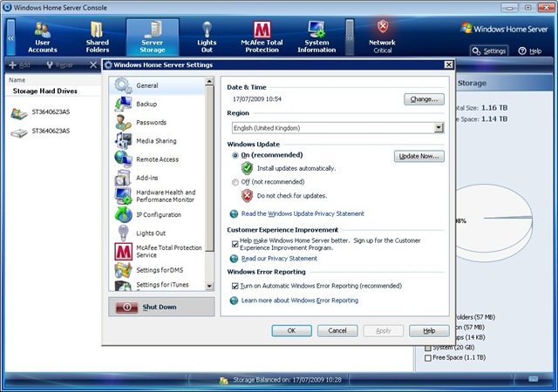Screen dimensions: 558x392
Task: Click the Name column header
Action: click(x=17, y=80)
